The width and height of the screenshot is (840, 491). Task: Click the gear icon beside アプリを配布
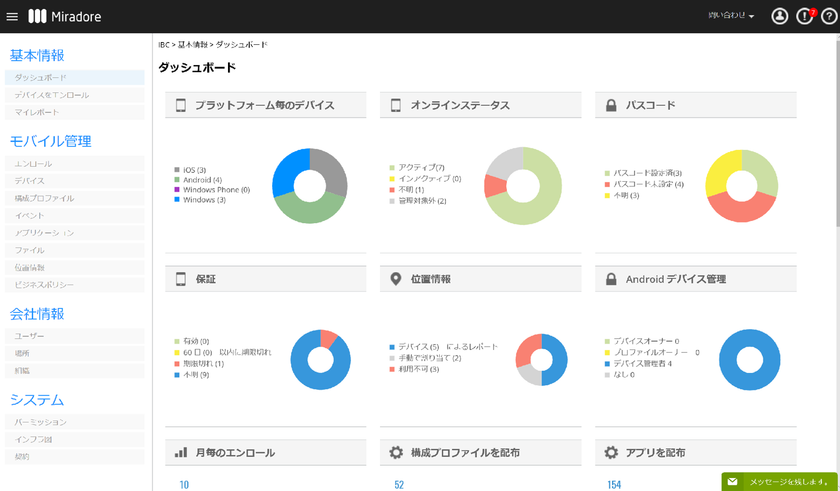pyautogui.click(x=611, y=453)
